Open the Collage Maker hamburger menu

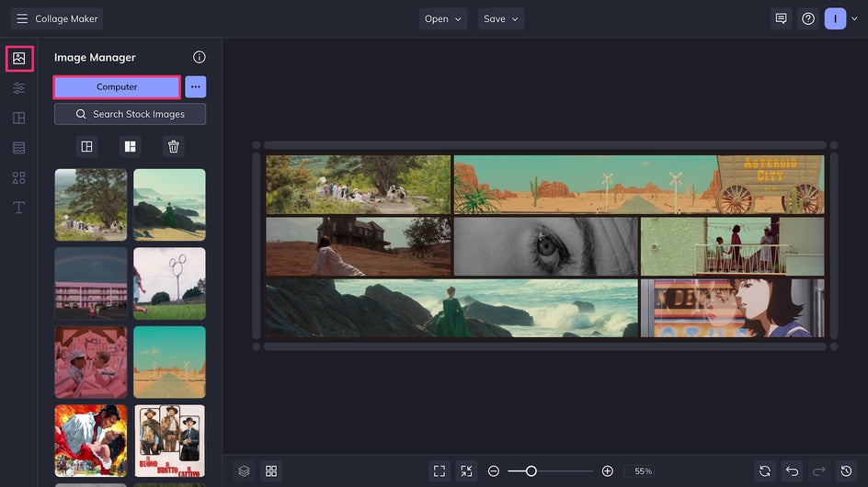pyautogui.click(x=22, y=18)
